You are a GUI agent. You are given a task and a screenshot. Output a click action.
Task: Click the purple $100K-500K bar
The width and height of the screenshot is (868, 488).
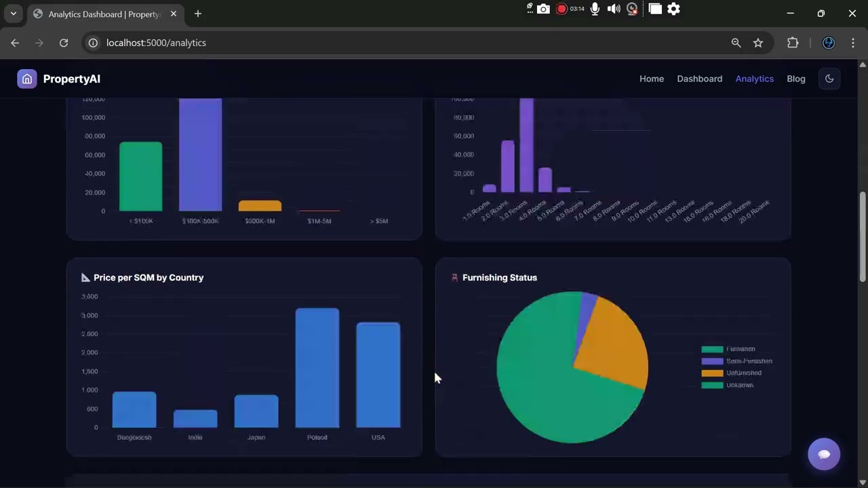(x=200, y=155)
